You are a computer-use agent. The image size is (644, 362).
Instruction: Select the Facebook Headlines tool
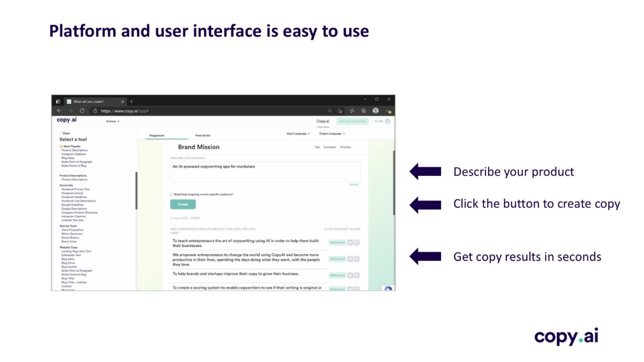click(74, 197)
